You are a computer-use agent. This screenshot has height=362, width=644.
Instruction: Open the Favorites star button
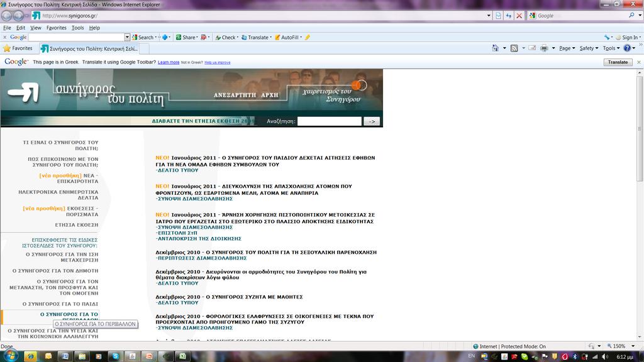[x=18, y=48]
